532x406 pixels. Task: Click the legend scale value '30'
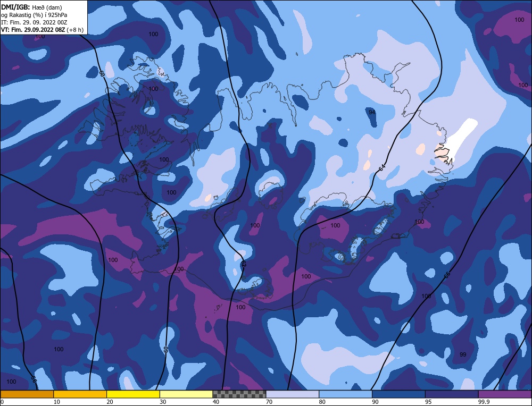[x=163, y=402]
